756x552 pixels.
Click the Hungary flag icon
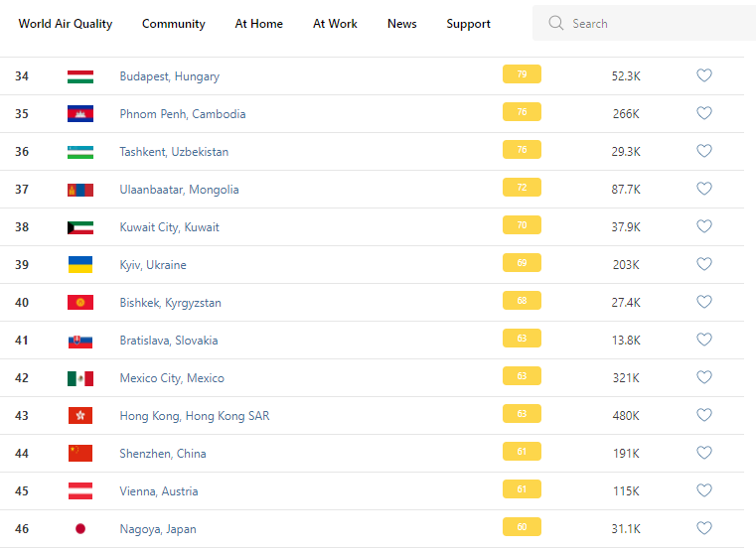(80, 76)
